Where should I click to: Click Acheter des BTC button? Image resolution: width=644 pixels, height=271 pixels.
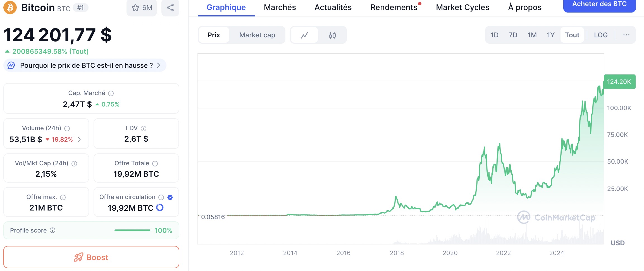point(599,4)
